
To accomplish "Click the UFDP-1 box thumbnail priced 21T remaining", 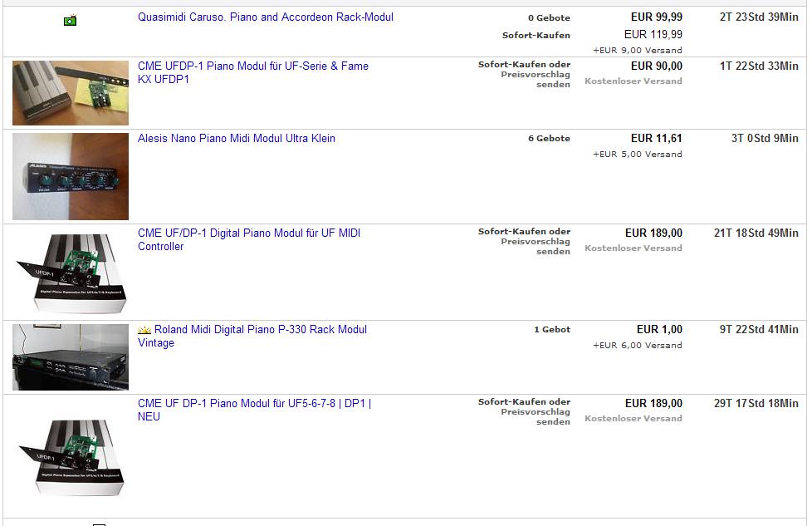I will (71, 273).
